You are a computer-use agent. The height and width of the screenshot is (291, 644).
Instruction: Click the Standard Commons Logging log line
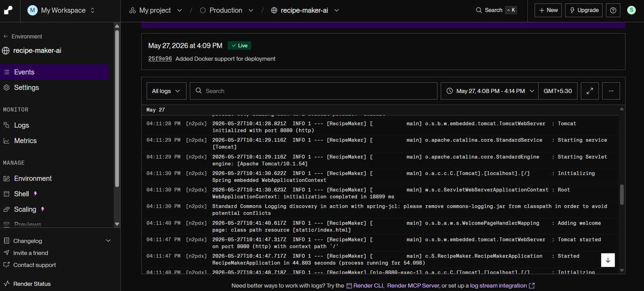[380, 210]
